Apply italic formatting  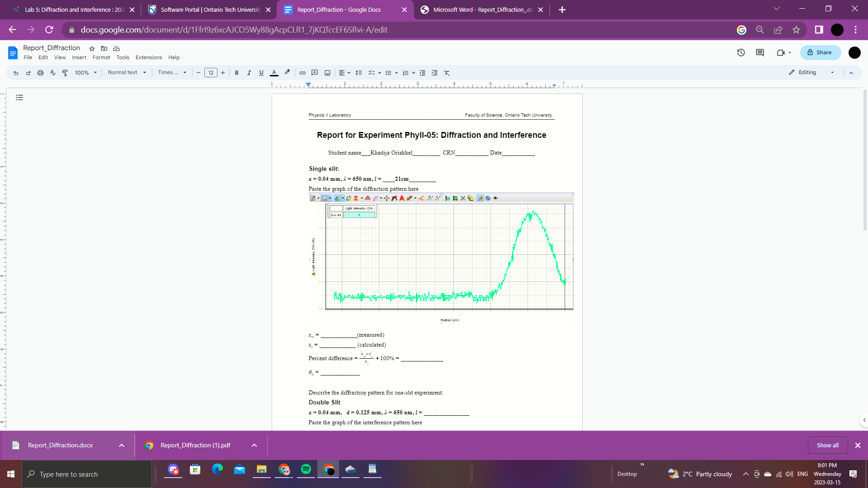point(249,72)
